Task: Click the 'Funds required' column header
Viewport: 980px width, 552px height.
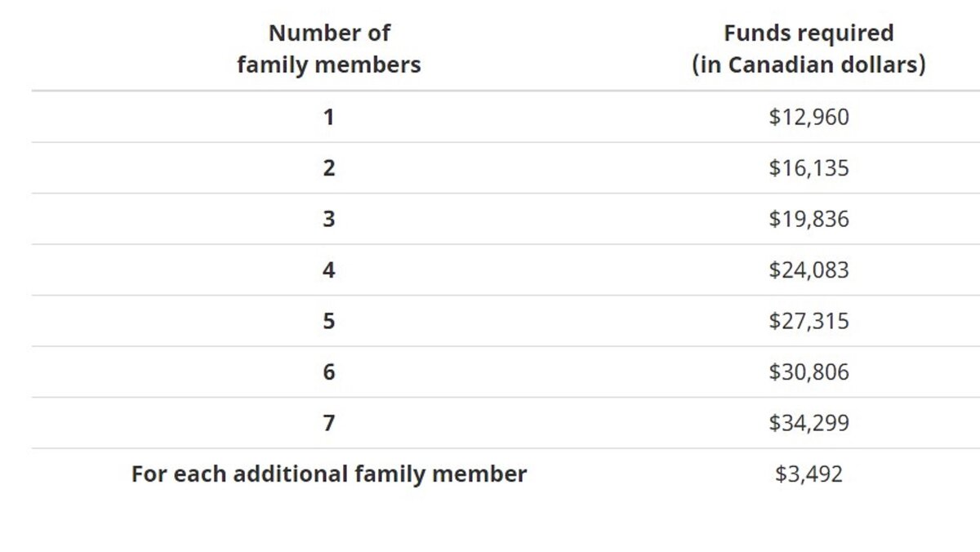Action: (x=808, y=49)
